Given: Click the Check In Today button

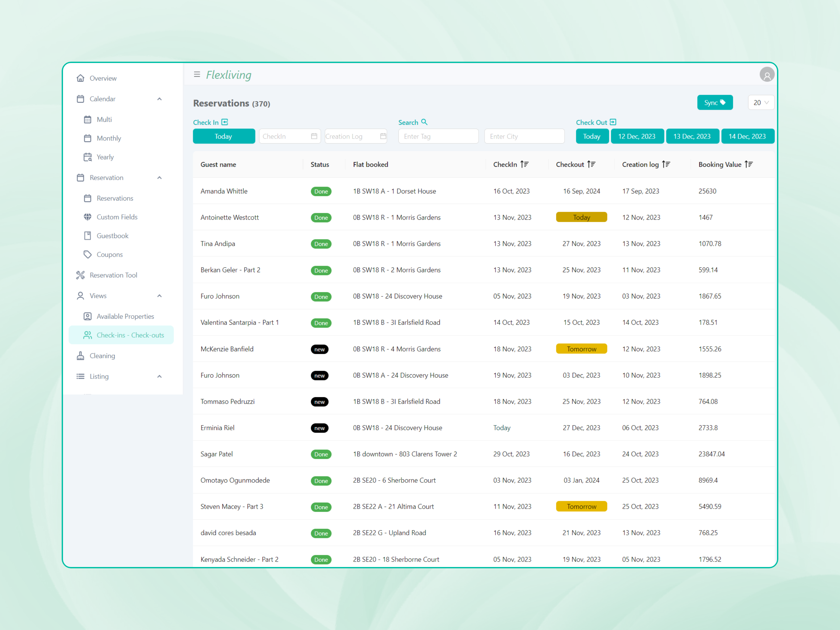Looking at the screenshot, I should 224,136.
